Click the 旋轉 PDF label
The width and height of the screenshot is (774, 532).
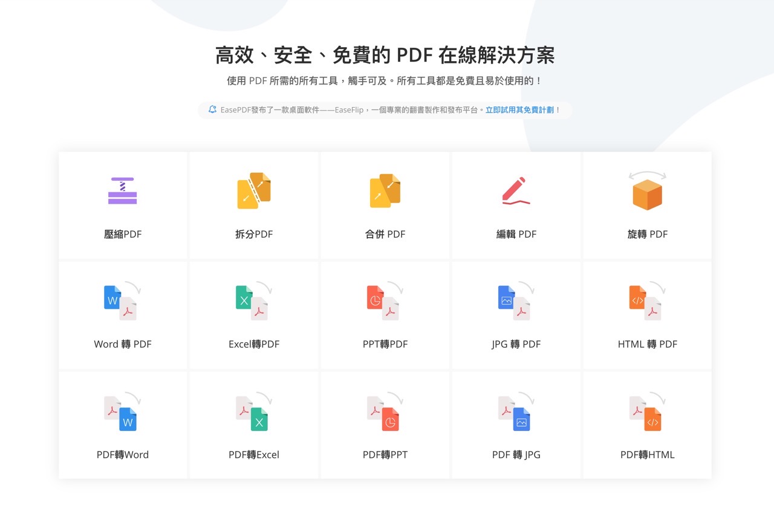tap(648, 234)
